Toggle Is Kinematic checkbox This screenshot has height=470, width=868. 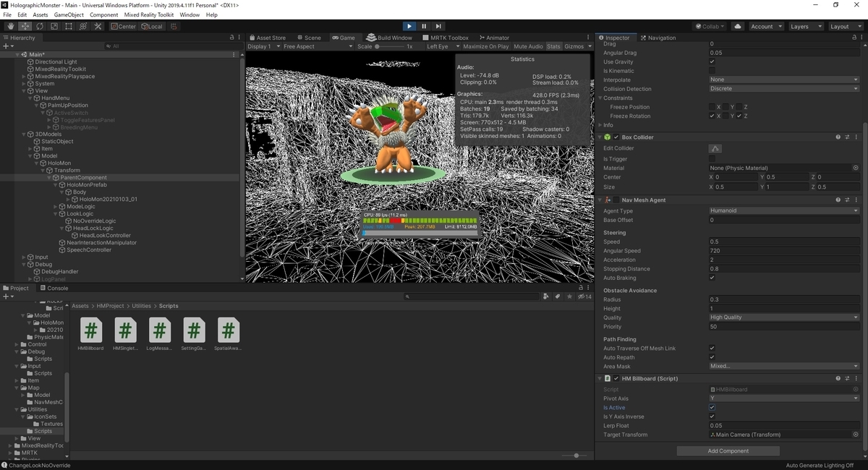pyautogui.click(x=712, y=71)
